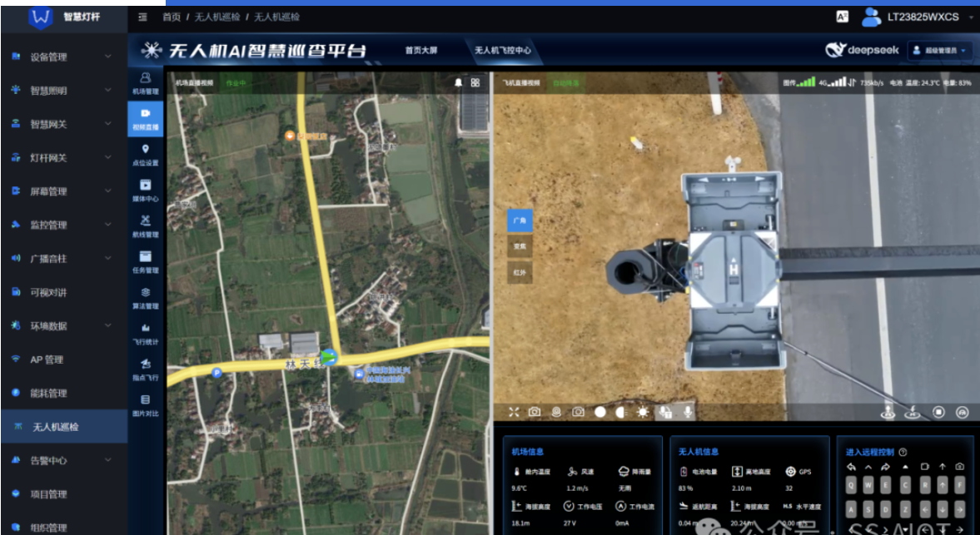Click 首页 breadcrumb link
This screenshot has height=535, width=980.
pos(172,17)
